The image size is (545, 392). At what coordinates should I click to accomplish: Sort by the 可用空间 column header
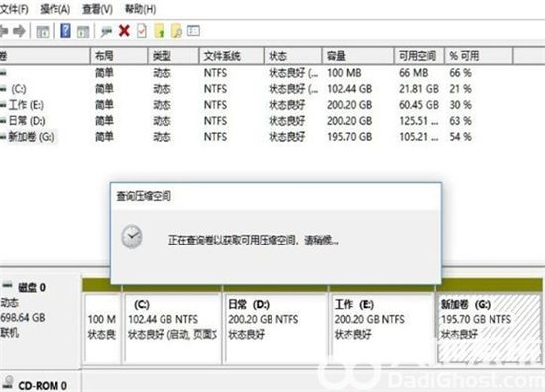tap(419, 56)
